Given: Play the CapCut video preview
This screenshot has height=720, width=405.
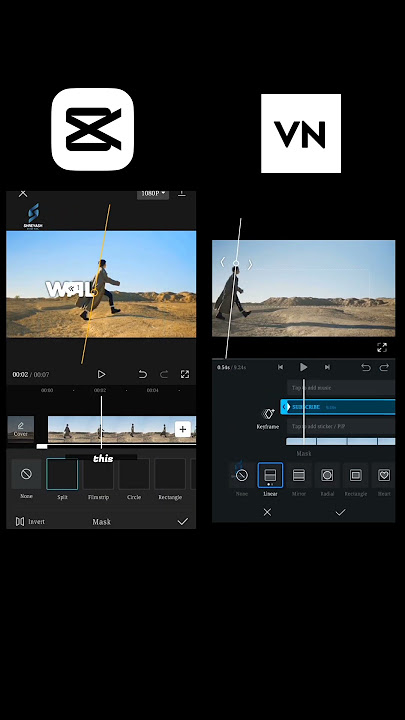Looking at the screenshot, I should click(101, 374).
